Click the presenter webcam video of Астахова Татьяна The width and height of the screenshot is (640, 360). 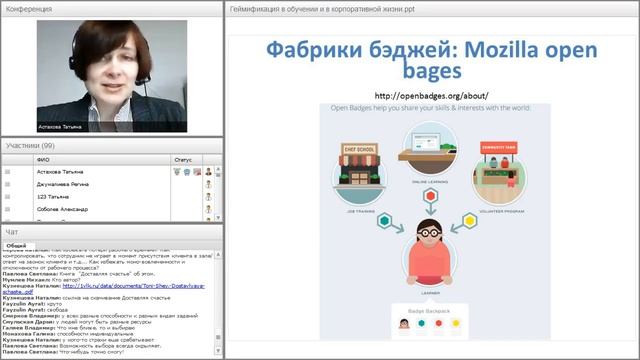[x=112, y=76]
